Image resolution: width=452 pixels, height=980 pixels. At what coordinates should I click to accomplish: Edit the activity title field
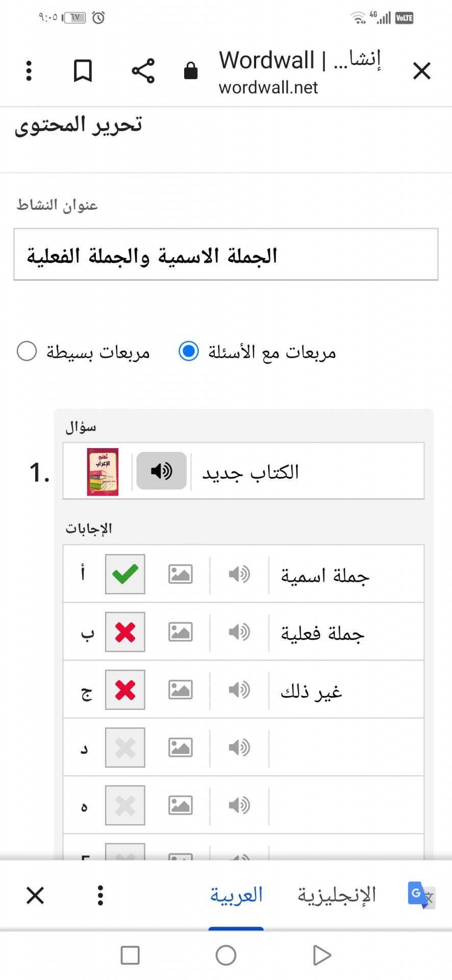point(226,254)
